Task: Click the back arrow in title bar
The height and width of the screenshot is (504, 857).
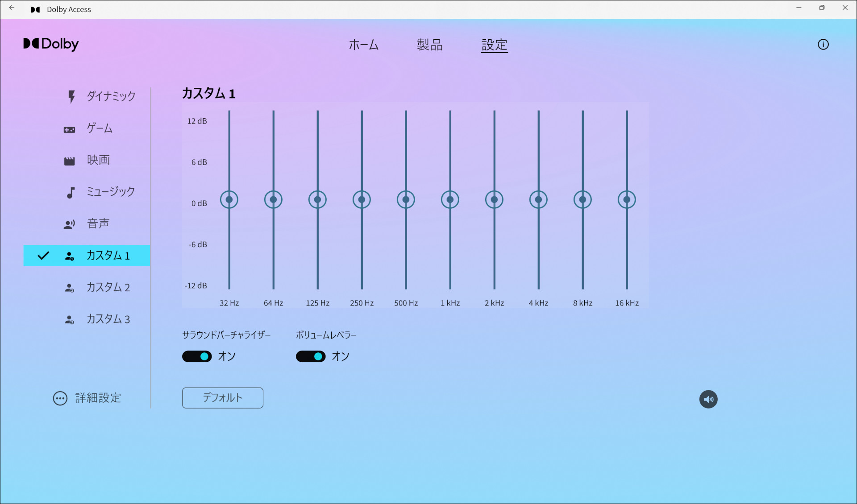Action: coord(12,8)
